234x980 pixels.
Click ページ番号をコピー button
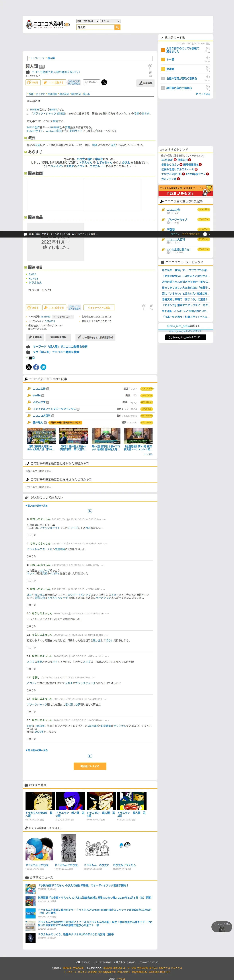pos(63,317)
